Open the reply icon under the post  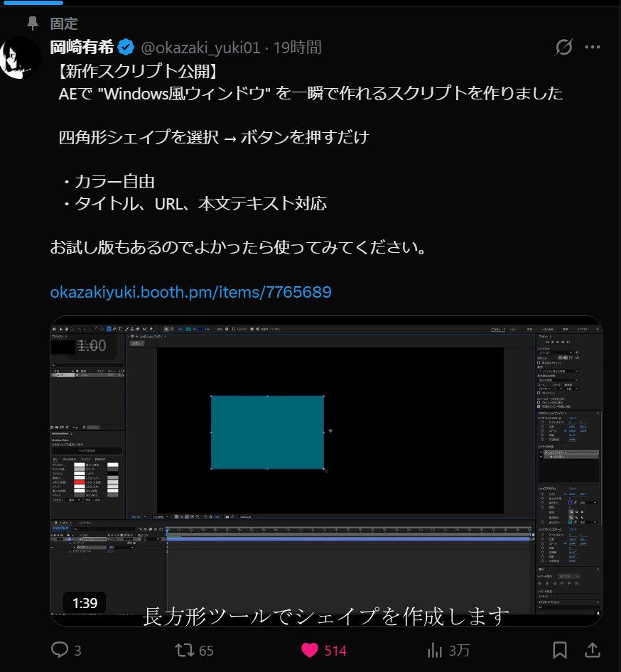click(x=60, y=650)
